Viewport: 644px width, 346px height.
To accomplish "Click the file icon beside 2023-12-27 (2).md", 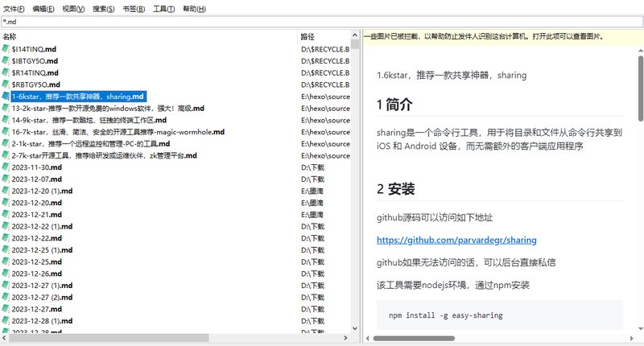I will [6, 298].
